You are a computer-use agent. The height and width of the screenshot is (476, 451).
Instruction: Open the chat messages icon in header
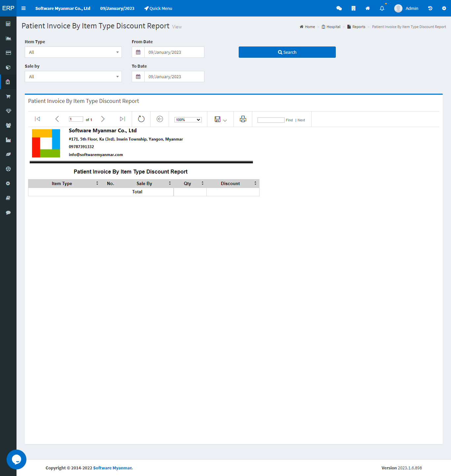point(339,8)
